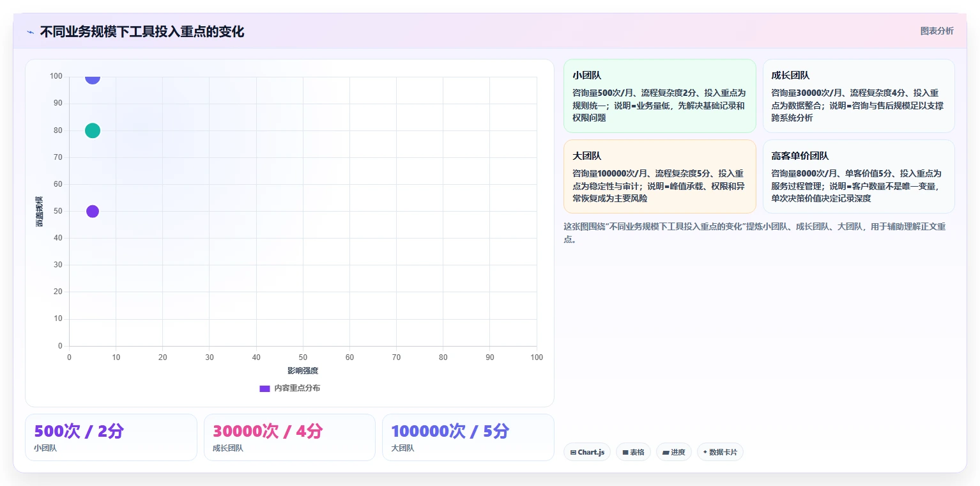Screen dimensions: 980x486
Task: Select the 进度 tag chip
Action: (x=674, y=452)
